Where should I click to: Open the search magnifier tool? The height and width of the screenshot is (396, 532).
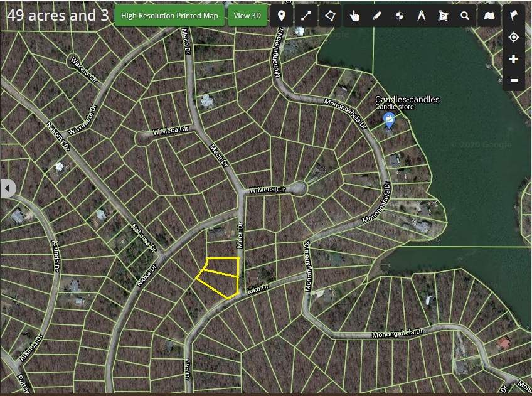point(465,16)
